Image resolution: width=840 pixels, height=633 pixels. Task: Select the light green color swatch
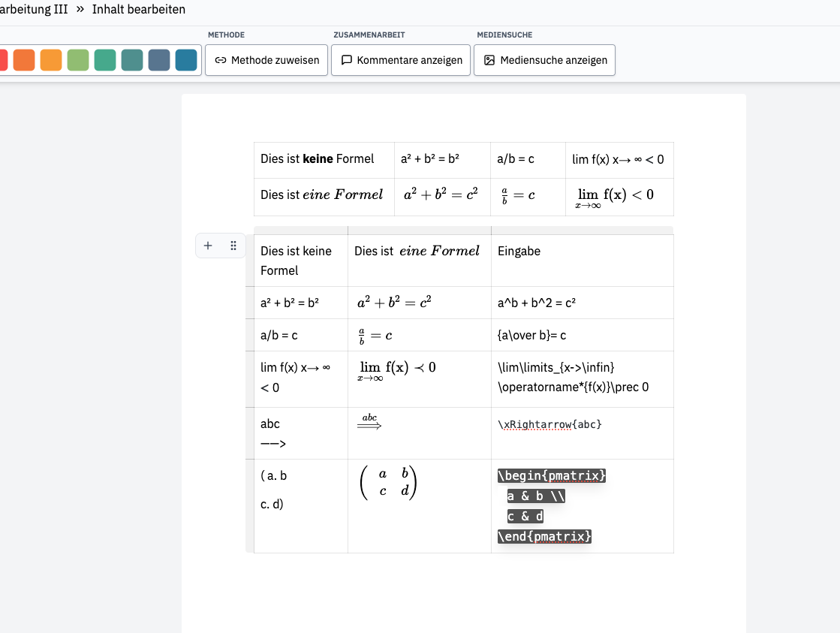coord(77,59)
